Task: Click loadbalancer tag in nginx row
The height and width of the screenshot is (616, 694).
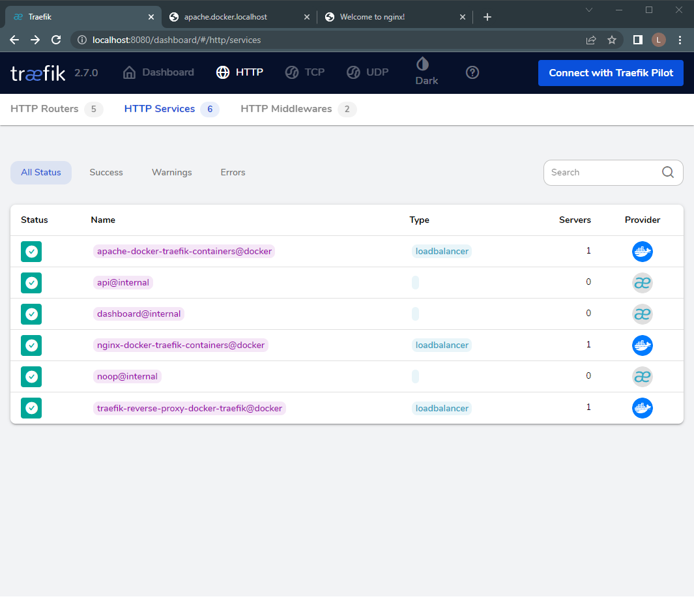Action: (x=442, y=345)
